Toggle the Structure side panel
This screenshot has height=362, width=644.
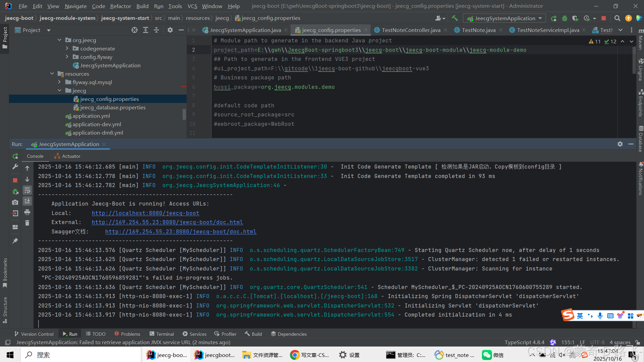pos(5,310)
